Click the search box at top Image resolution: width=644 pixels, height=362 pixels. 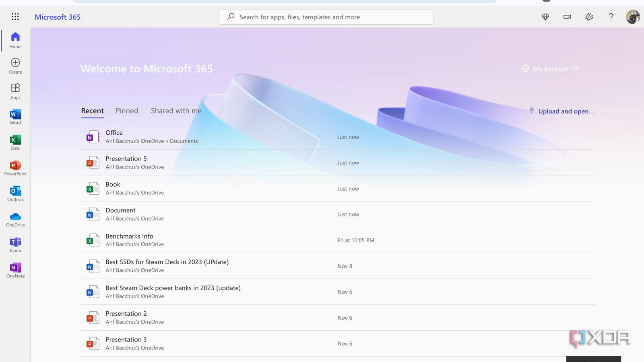(326, 17)
